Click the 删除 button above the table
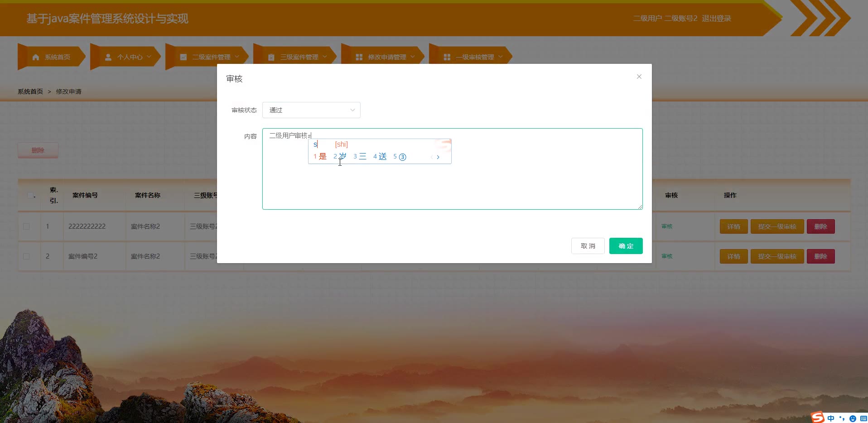The height and width of the screenshot is (423, 868). pyautogui.click(x=38, y=150)
